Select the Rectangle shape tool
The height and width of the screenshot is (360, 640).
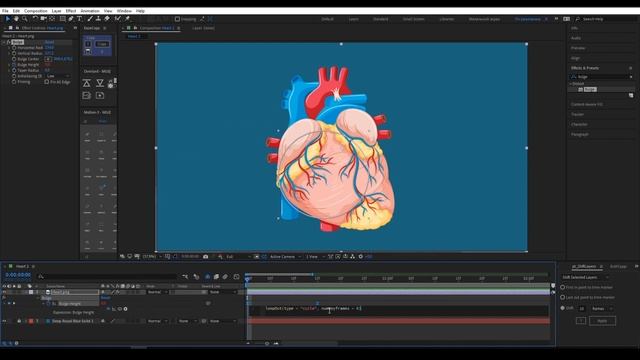pos(62,19)
